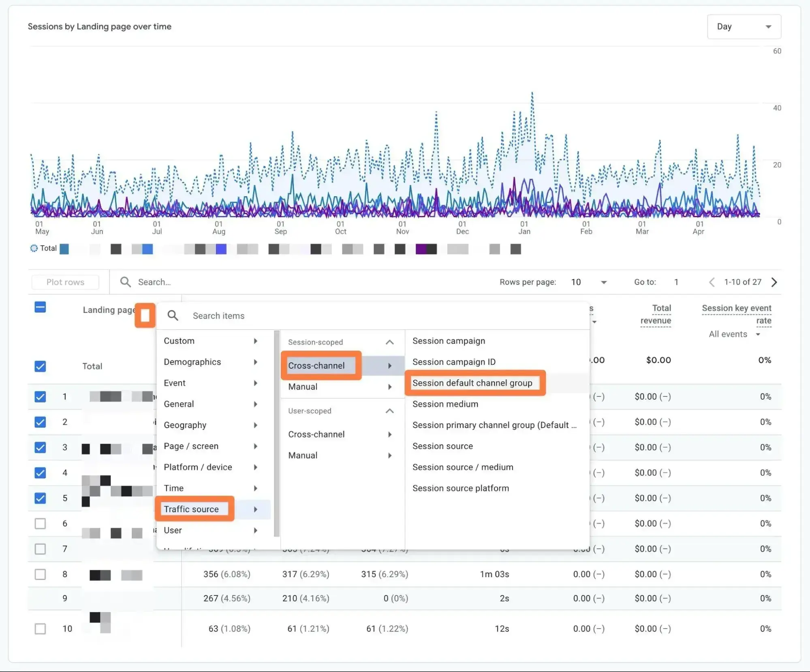Select Session campaign ID
The width and height of the screenshot is (810, 672).
(454, 362)
